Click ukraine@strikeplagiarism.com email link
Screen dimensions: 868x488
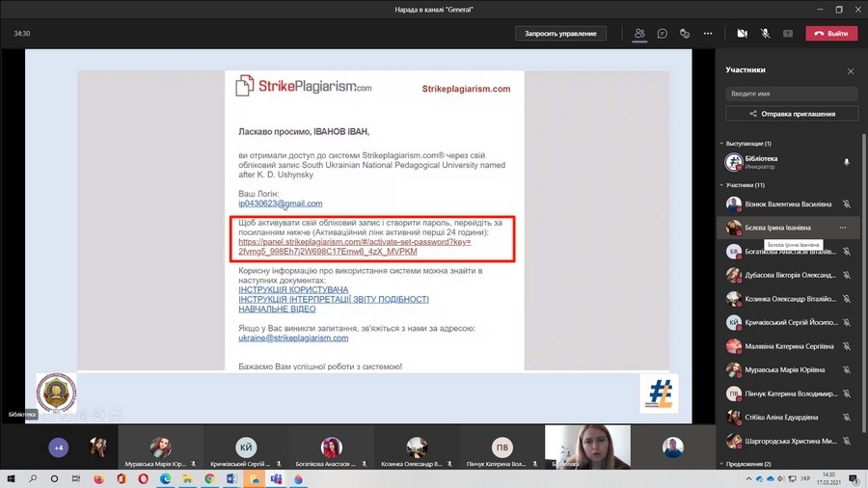click(x=293, y=339)
